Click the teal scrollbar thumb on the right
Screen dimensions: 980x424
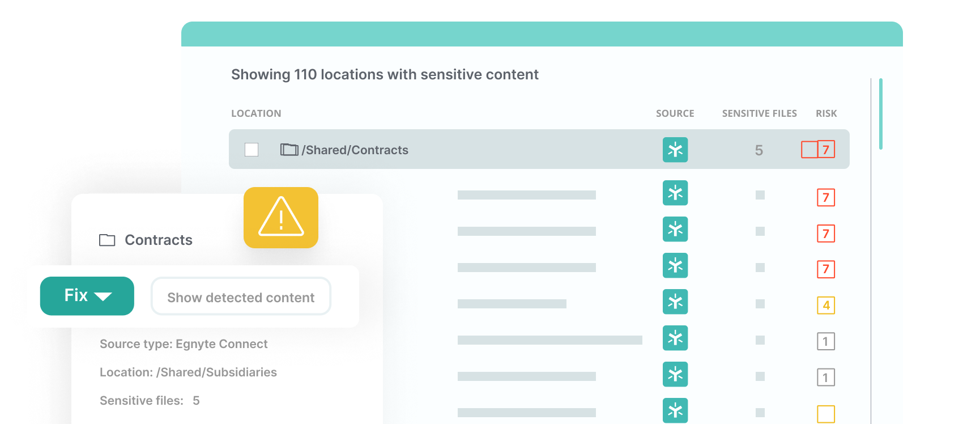[881, 113]
